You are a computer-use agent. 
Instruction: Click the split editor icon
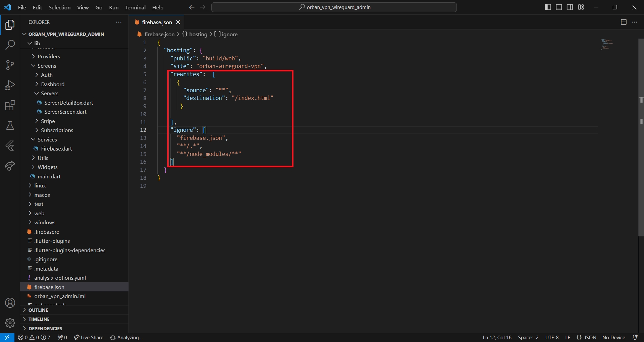pos(624,22)
